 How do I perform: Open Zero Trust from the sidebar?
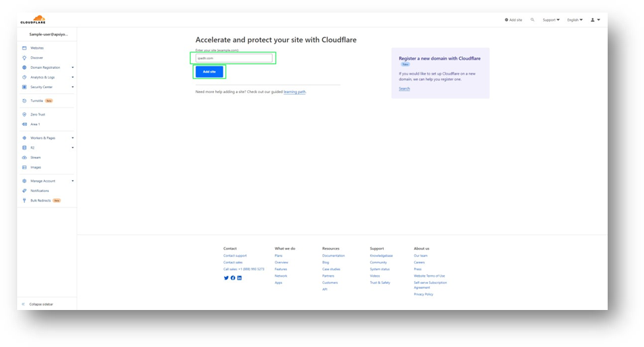click(x=38, y=115)
